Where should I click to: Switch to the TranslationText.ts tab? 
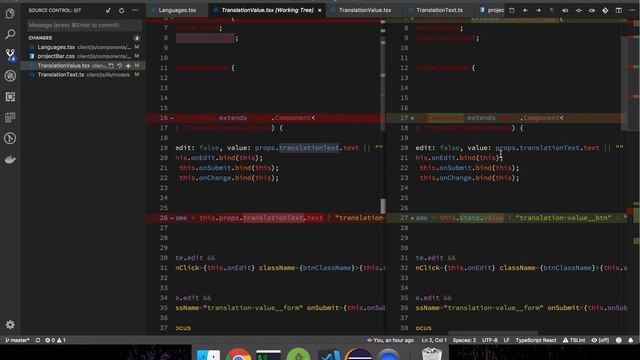click(x=439, y=10)
